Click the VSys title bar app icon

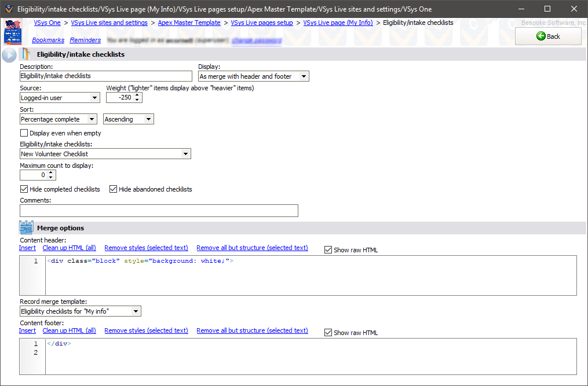click(x=9, y=9)
